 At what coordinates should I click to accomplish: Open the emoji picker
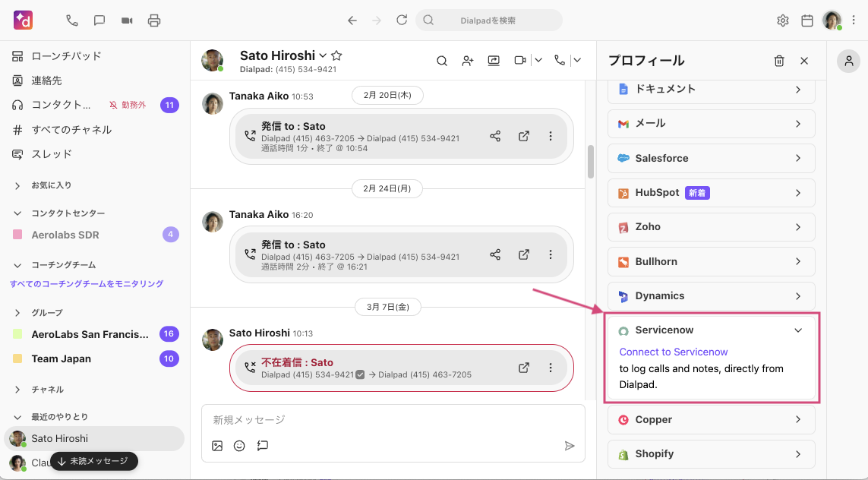239,446
